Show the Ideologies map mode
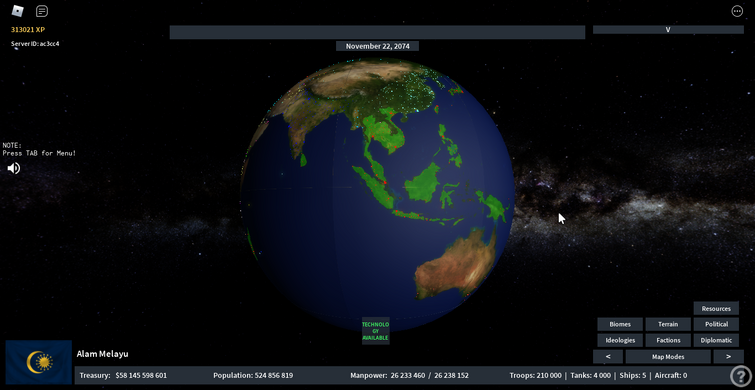 coord(620,340)
